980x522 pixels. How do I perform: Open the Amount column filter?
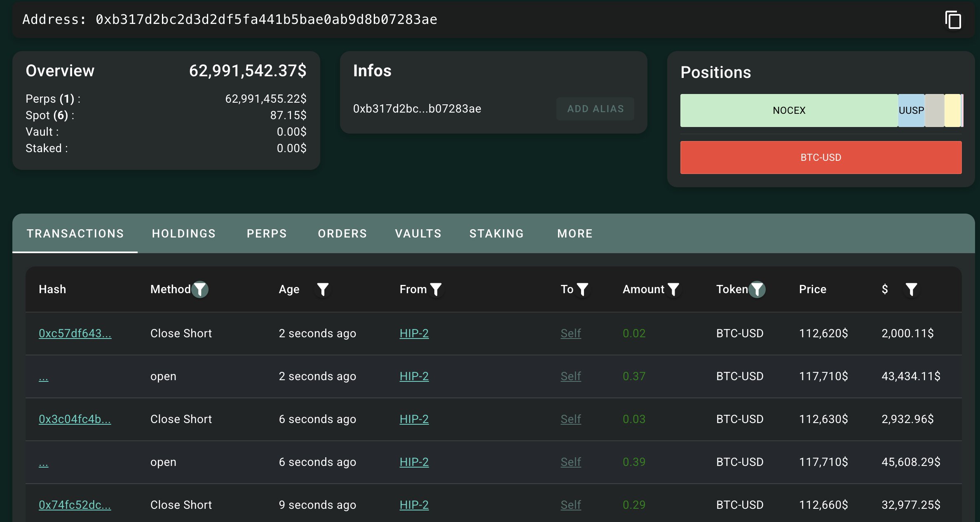[x=673, y=289]
